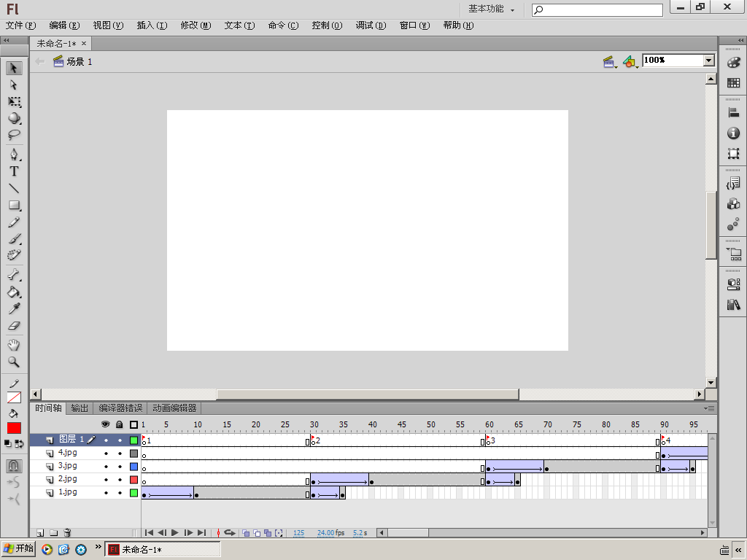Open the Swatches panel grid icon
This screenshot has height=560, width=747.
(733, 83)
